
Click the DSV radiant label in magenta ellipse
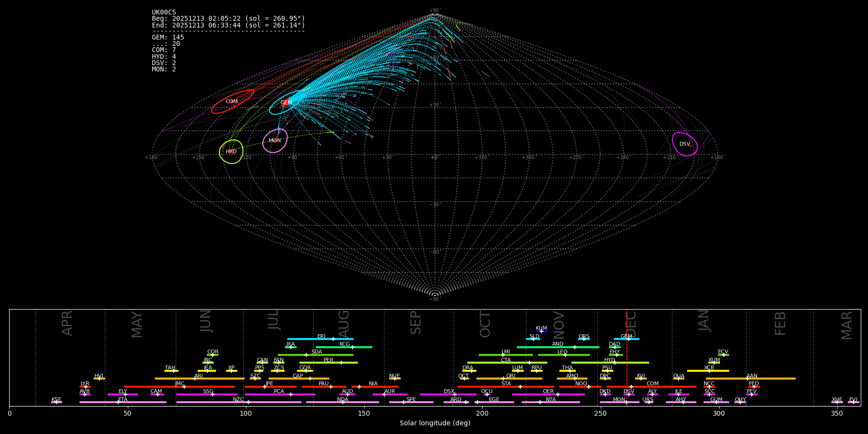click(684, 144)
